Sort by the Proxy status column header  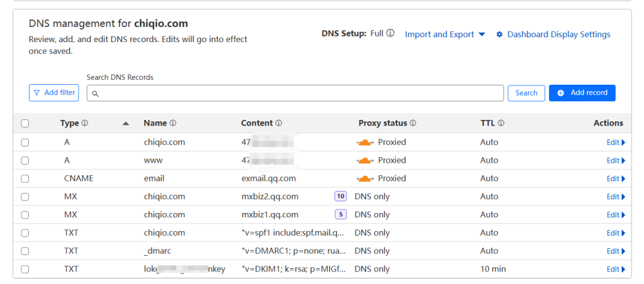tap(382, 123)
